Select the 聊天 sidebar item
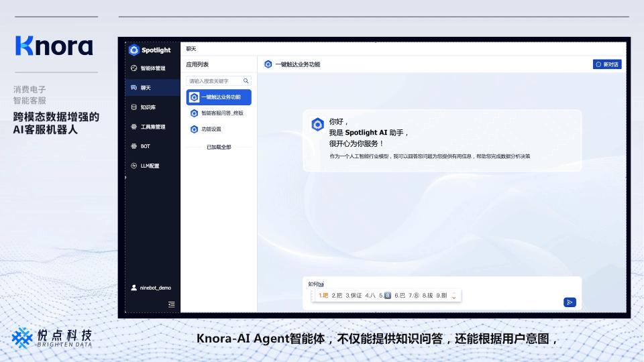This screenshot has height=362, width=644. tap(146, 88)
